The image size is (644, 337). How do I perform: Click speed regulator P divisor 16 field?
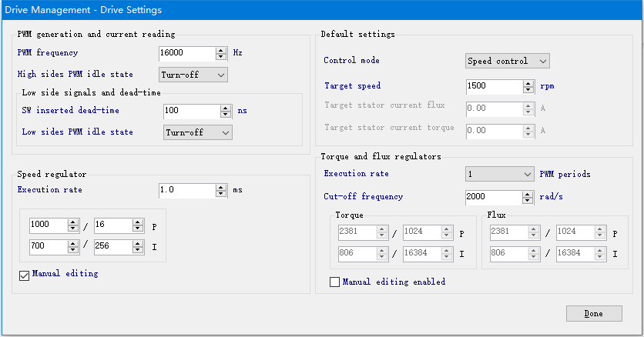coord(113,225)
